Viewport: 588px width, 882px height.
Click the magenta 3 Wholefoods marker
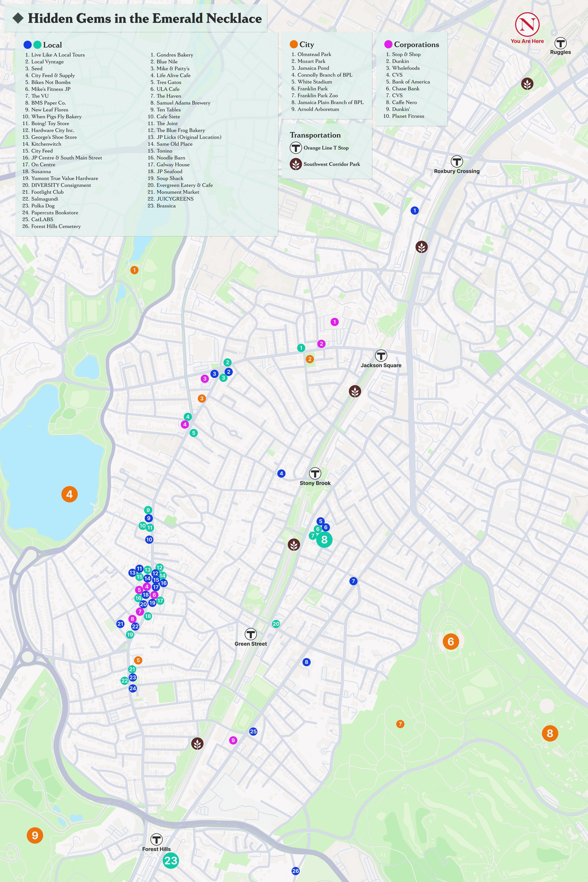(204, 379)
